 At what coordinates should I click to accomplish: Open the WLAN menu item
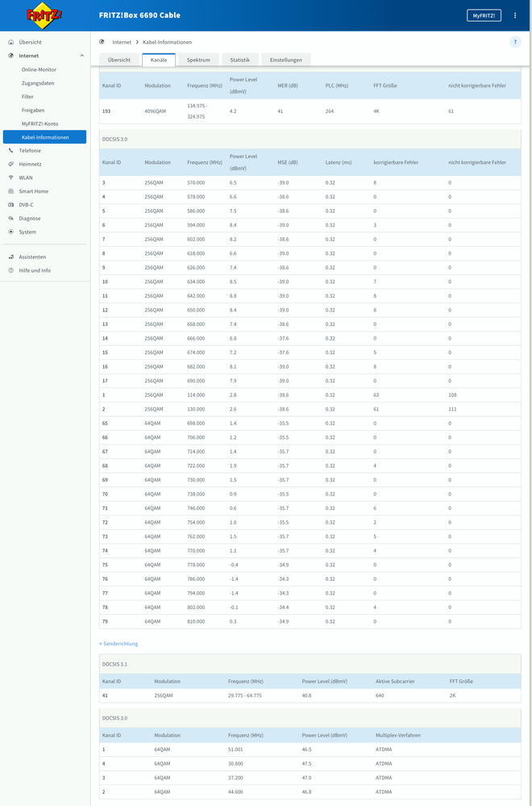[x=26, y=177]
